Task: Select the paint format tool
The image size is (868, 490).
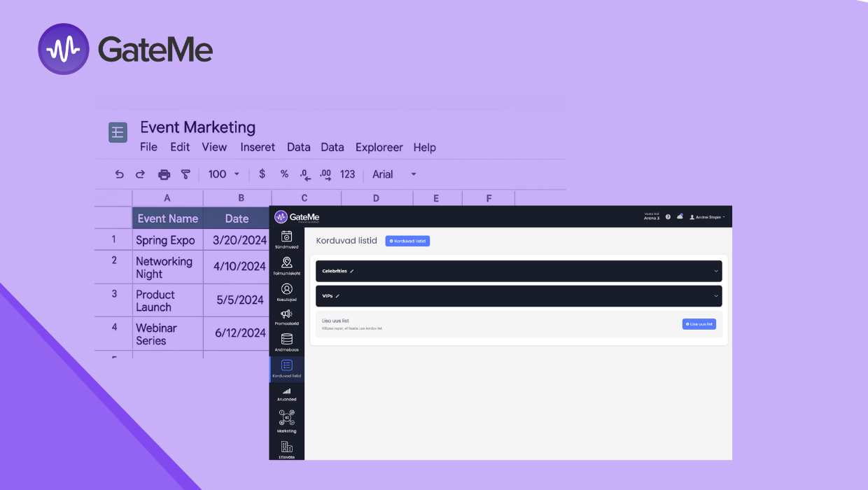Action: (x=185, y=174)
